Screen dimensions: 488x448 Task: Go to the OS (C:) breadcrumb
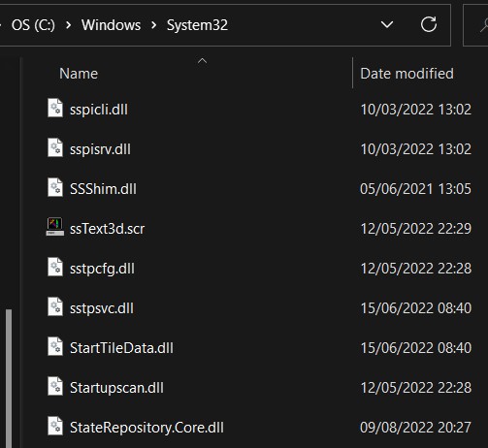33,25
